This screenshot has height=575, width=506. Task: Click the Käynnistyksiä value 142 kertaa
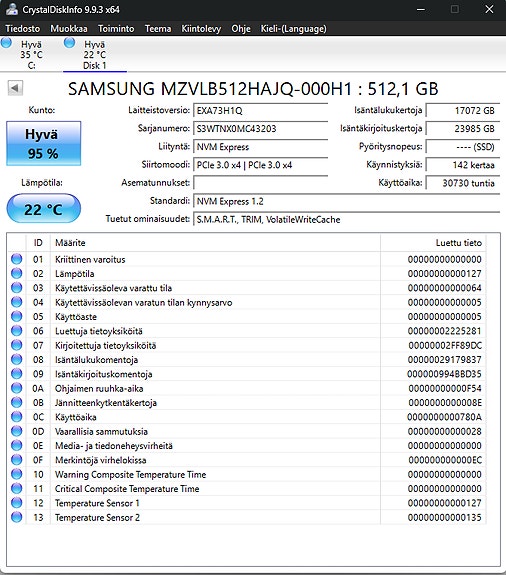click(x=462, y=165)
